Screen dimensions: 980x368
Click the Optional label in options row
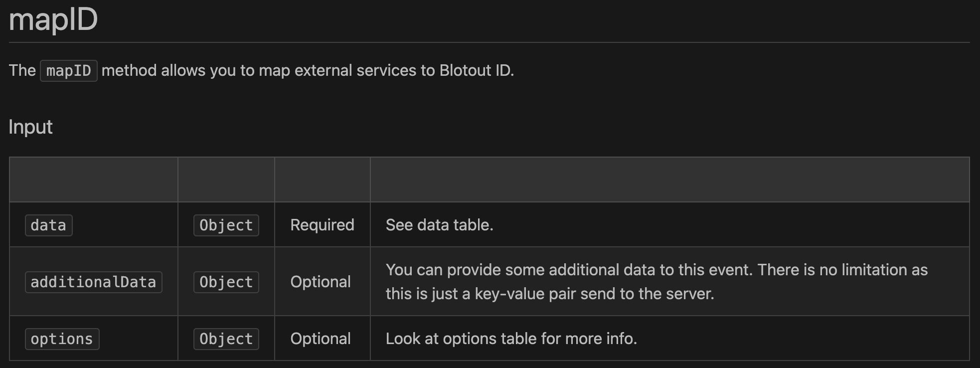pyautogui.click(x=321, y=339)
